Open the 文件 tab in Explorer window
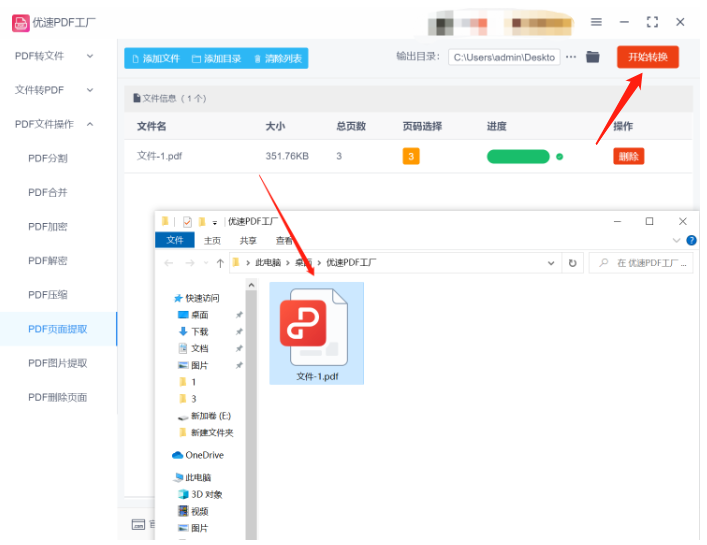 tap(175, 240)
